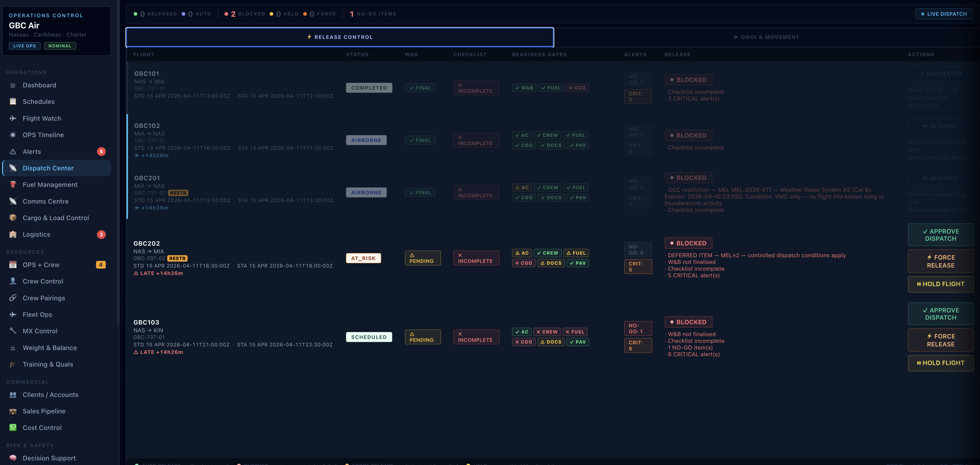This screenshot has width=980, height=465.
Task: Click the Schedules clipboard icon
Action: coord(13,102)
